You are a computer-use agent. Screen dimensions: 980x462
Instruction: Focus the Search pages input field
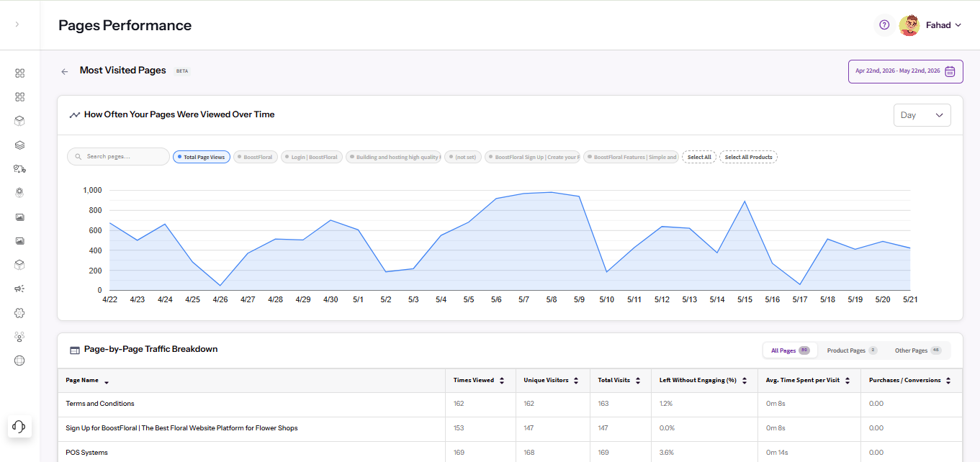[118, 156]
